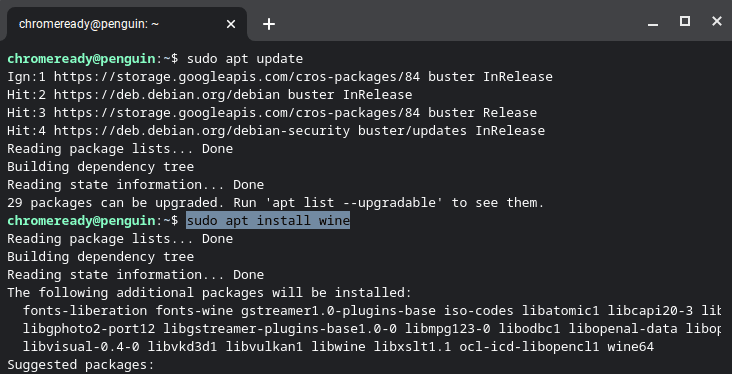Maximize the terminal window

click(685, 21)
